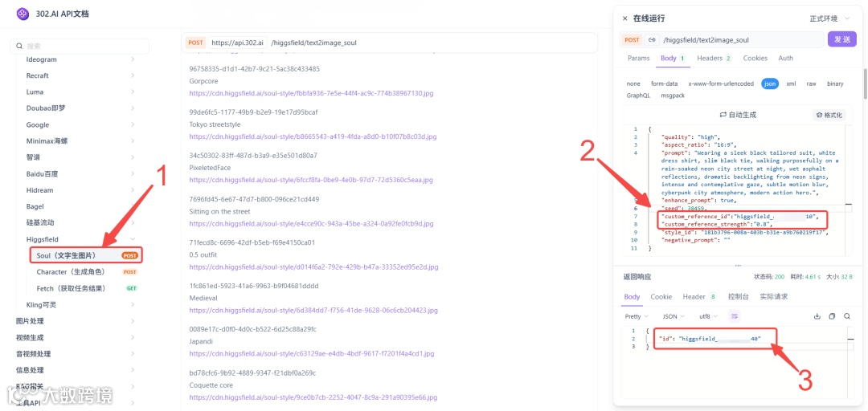Switch to the request Body tab
The height and width of the screenshot is (411, 868).
[673, 58]
